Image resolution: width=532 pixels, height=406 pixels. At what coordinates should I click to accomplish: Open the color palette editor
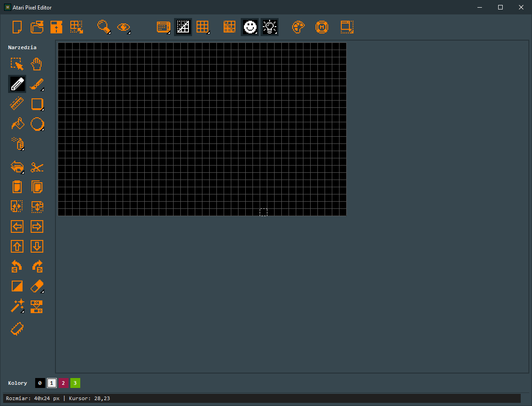pos(298,27)
